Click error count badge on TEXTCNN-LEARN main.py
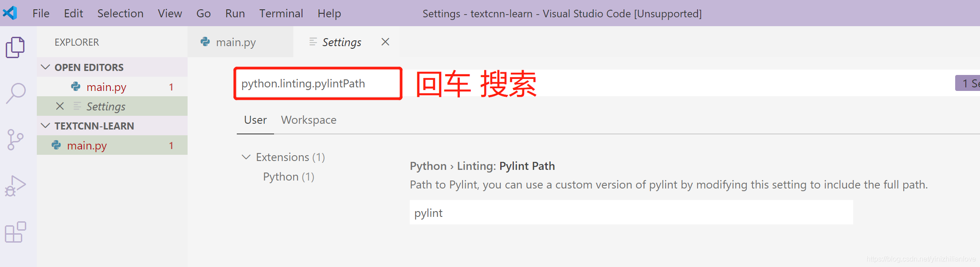Image resolution: width=980 pixels, height=267 pixels. coord(171,145)
